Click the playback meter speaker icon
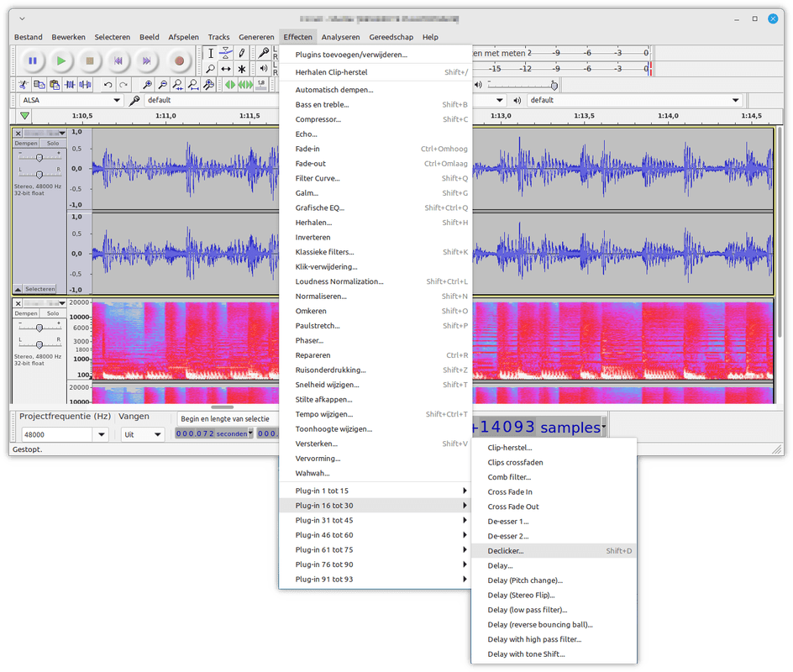The image size is (793, 672). [x=264, y=68]
